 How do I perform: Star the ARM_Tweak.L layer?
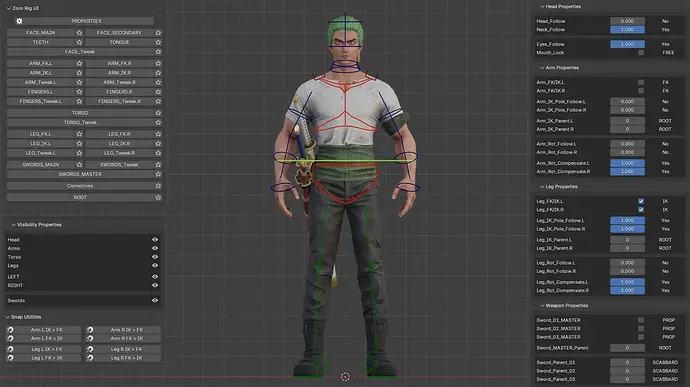tap(79, 82)
